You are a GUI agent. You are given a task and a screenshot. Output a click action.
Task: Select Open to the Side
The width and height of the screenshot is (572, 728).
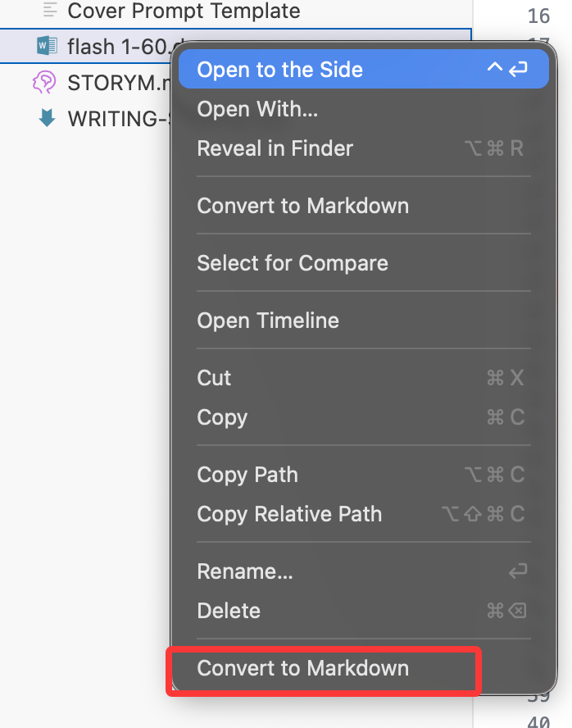click(x=364, y=69)
